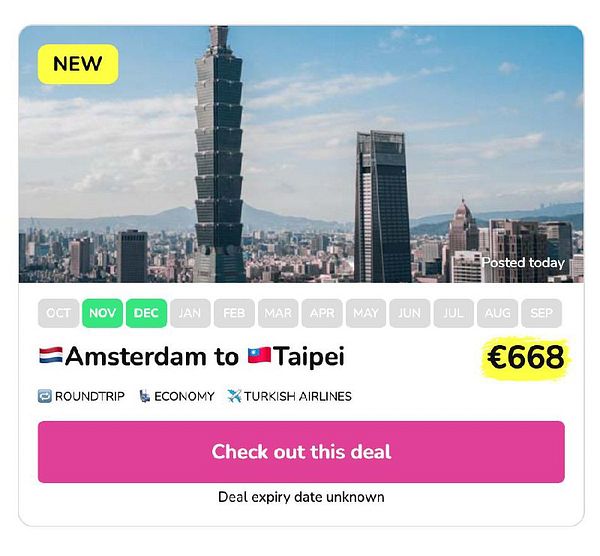Select the MAR month chip

(278, 313)
